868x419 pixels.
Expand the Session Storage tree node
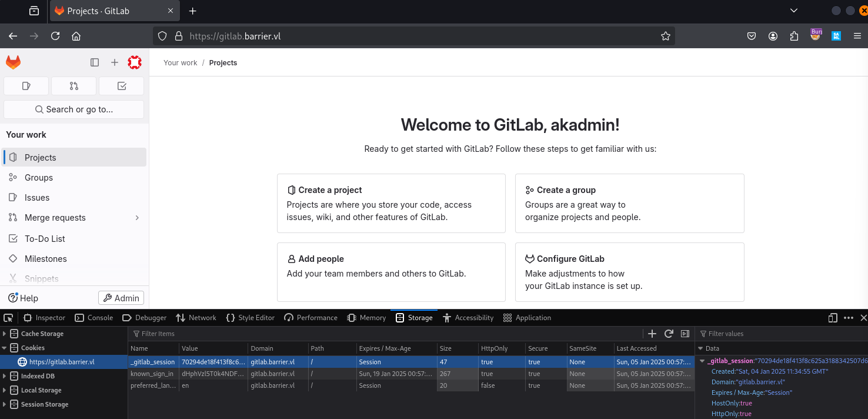click(x=5, y=404)
